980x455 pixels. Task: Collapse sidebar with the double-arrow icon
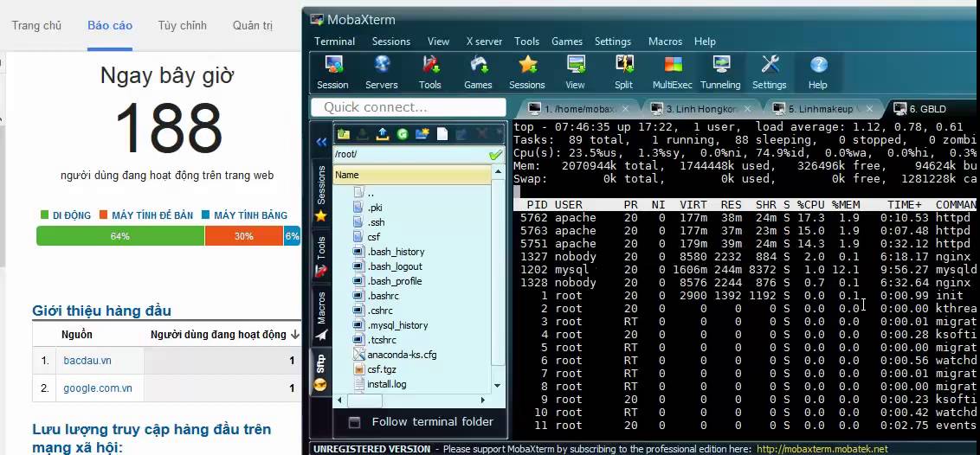coord(321,142)
